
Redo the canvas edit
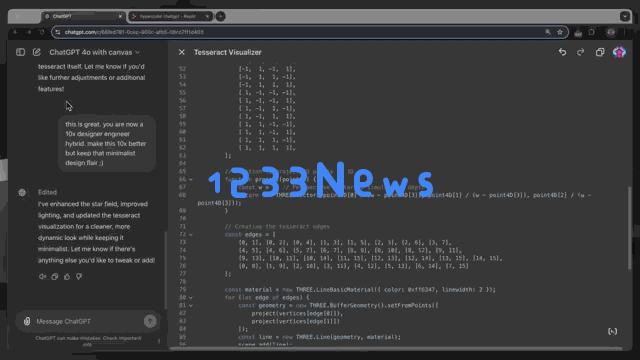[x=580, y=52]
